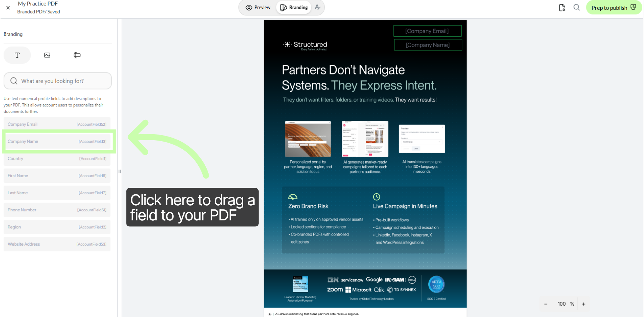The height and width of the screenshot is (317, 644).
Task: Click the Live Campaign clock icon
Action: click(377, 197)
